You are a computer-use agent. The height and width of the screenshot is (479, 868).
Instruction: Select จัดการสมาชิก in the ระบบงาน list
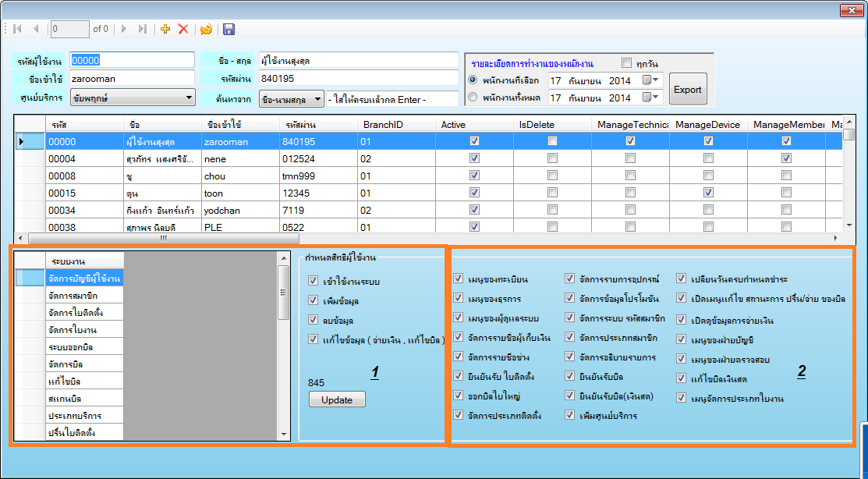tap(74, 295)
